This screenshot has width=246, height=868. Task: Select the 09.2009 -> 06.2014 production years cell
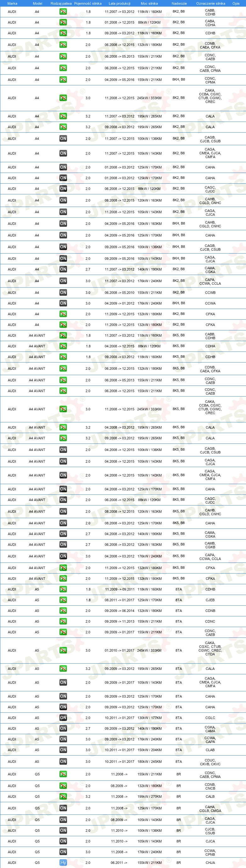(120, 611)
